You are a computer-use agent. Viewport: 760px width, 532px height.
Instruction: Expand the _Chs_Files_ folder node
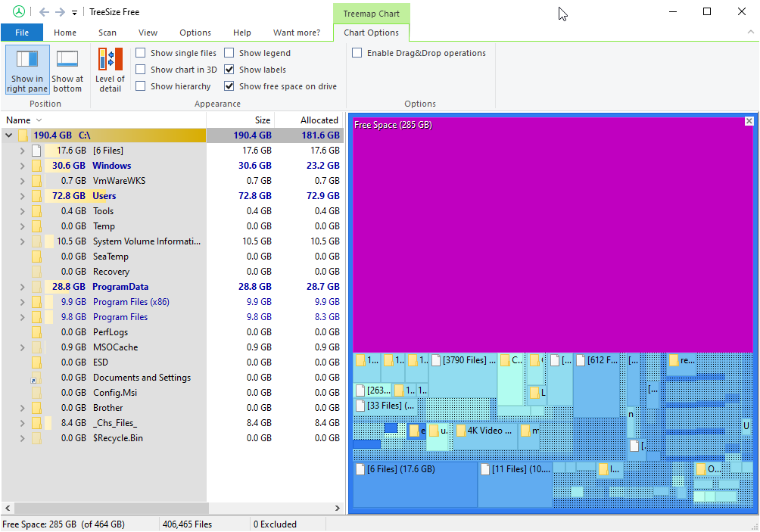pyautogui.click(x=22, y=423)
